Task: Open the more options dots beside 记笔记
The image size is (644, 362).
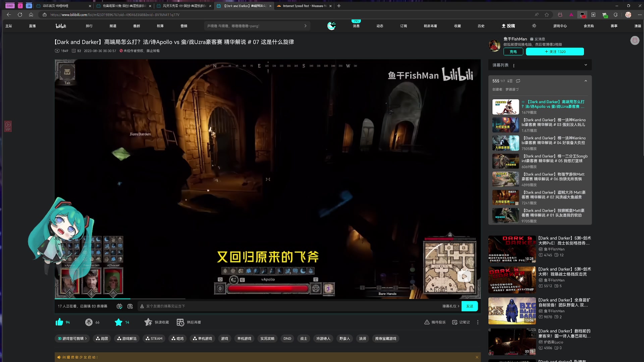Action: pyautogui.click(x=478, y=322)
